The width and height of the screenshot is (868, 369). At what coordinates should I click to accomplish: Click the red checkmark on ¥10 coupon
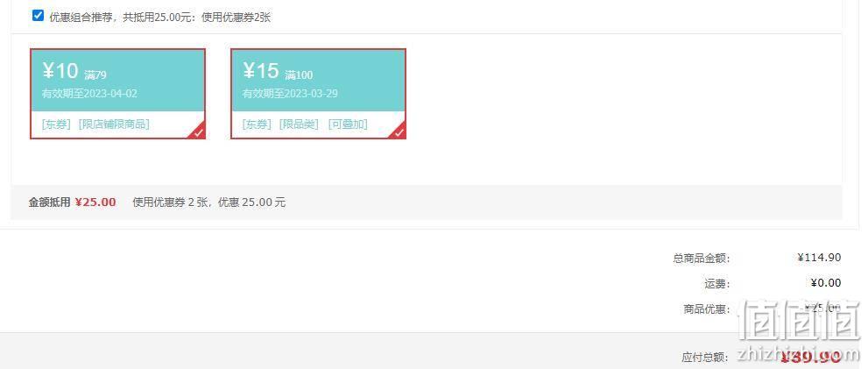[x=199, y=132]
